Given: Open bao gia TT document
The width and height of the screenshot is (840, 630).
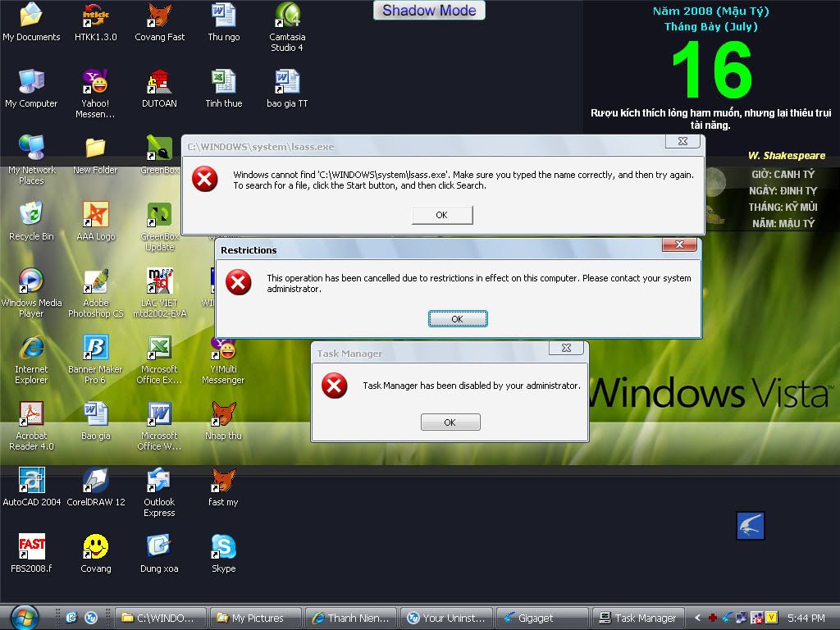Looking at the screenshot, I should (x=287, y=89).
